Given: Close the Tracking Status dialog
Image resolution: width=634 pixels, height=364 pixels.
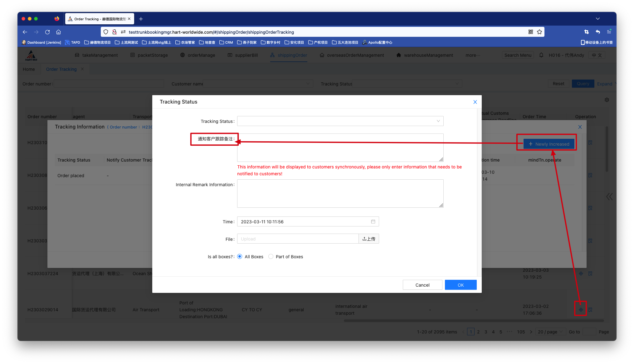Looking at the screenshot, I should [475, 102].
